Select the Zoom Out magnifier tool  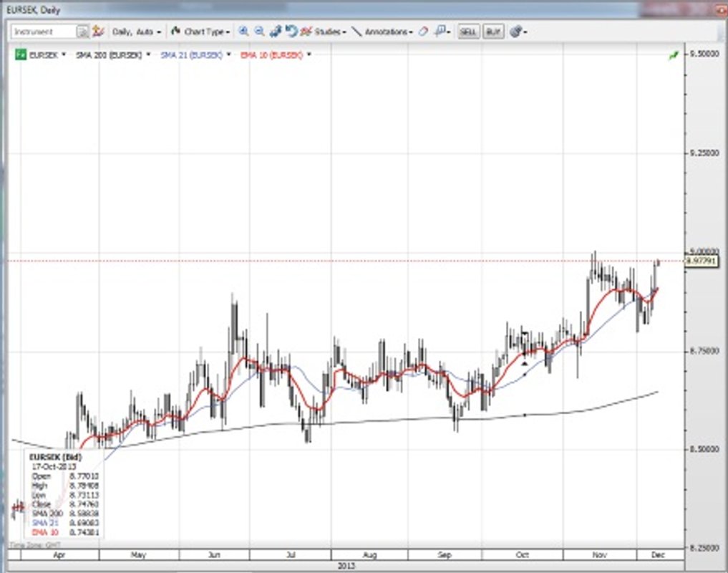257,32
